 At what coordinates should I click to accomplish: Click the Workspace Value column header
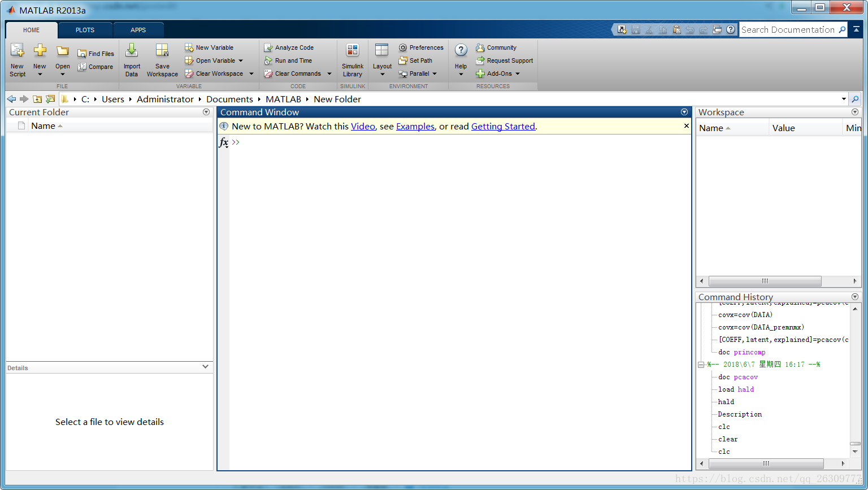click(x=805, y=128)
